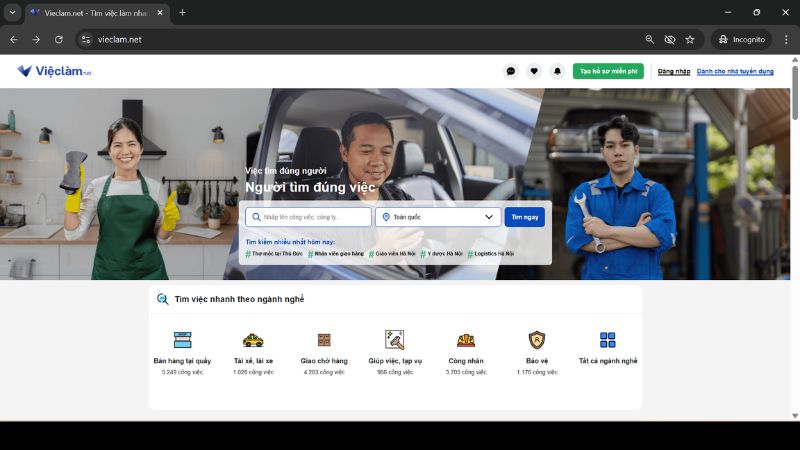Open a new browser tab

(182, 13)
